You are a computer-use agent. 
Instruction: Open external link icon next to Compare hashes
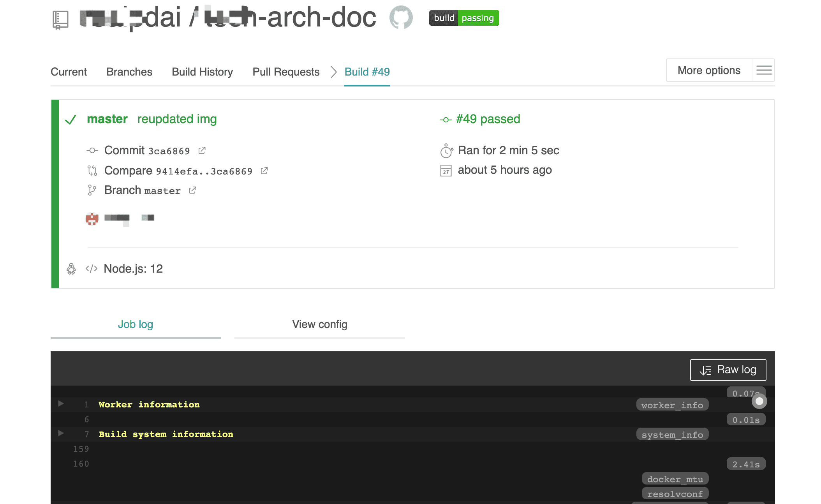264,171
